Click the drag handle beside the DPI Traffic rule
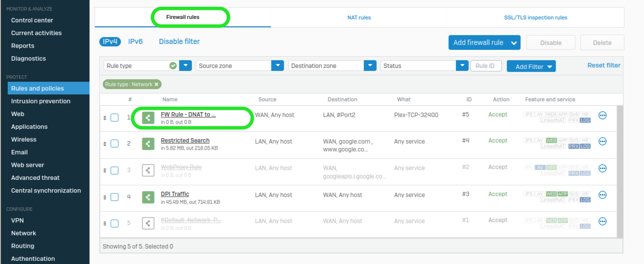This screenshot has width=644, height=264. coord(105,197)
